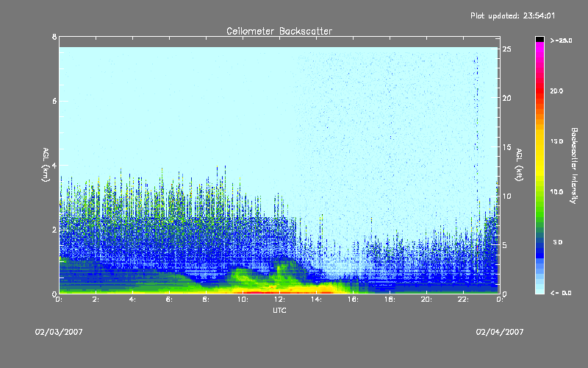This screenshot has height=368, width=588.
Task: Pick the black top segment of colorbar
Action: pos(539,39)
